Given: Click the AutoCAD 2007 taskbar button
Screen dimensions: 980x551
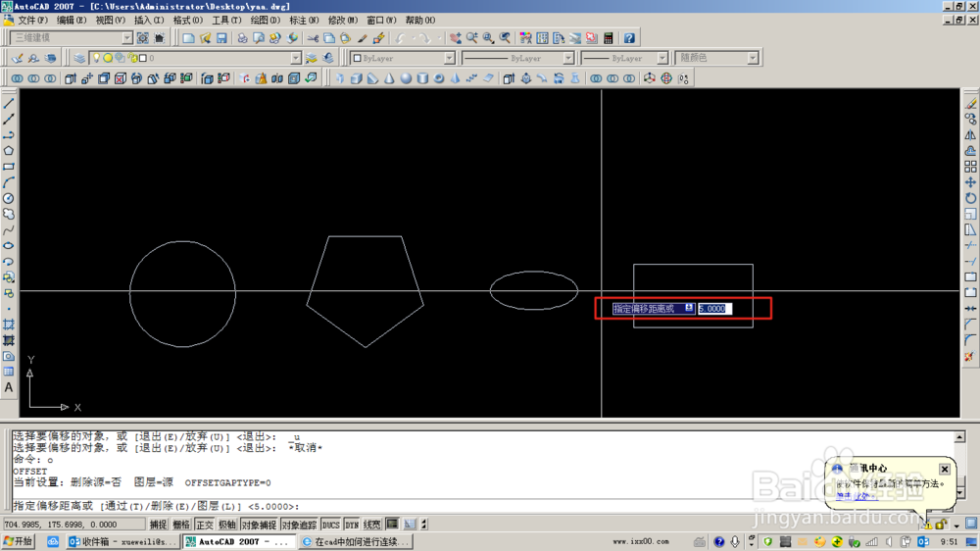Looking at the screenshot, I should (239, 541).
